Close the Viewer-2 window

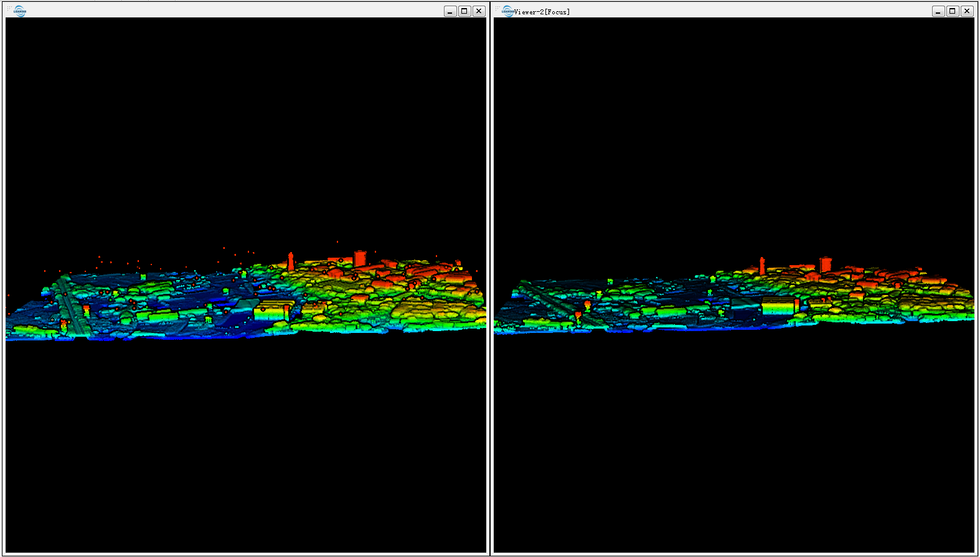[x=967, y=11]
